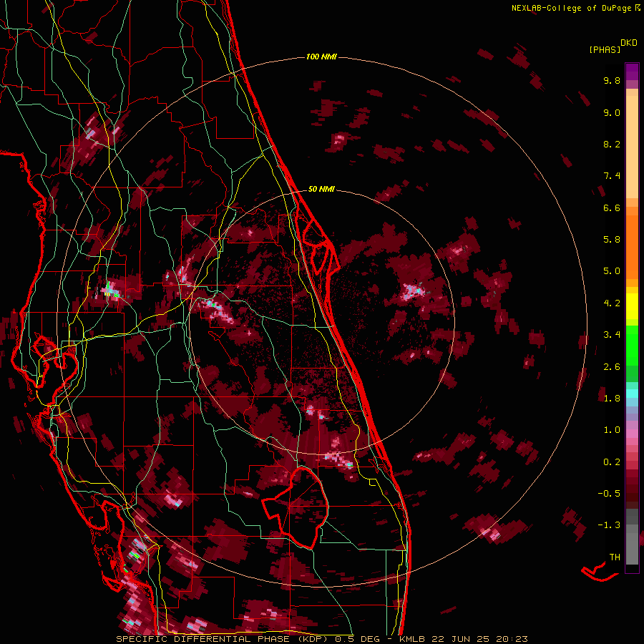The height and width of the screenshot is (644, 644).
Task: Click the 2.6 legend value
Action: click(612, 367)
